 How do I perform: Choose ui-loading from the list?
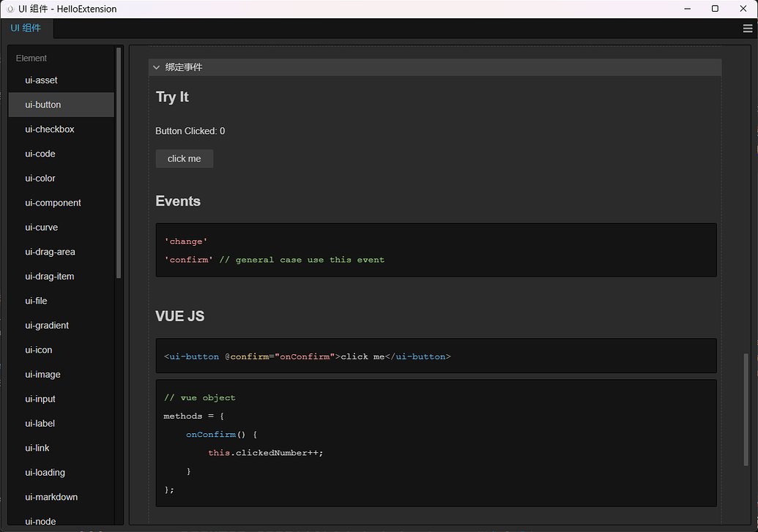coord(45,473)
